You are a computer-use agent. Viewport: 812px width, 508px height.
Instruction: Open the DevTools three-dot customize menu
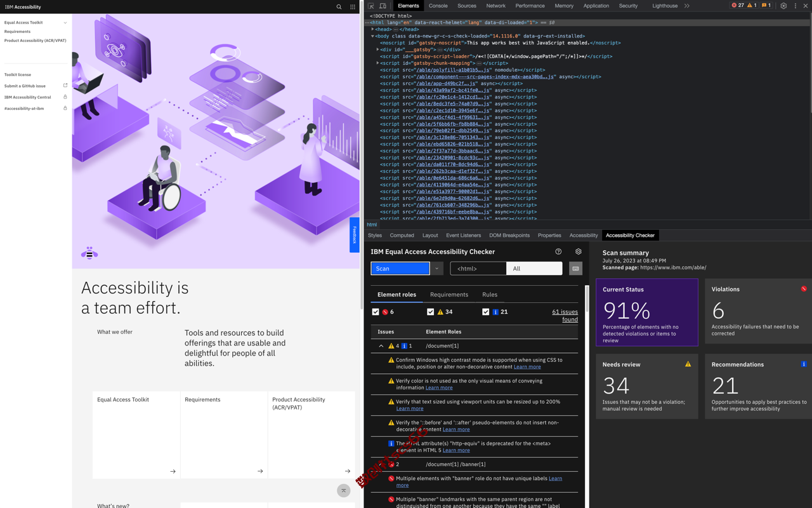(796, 6)
